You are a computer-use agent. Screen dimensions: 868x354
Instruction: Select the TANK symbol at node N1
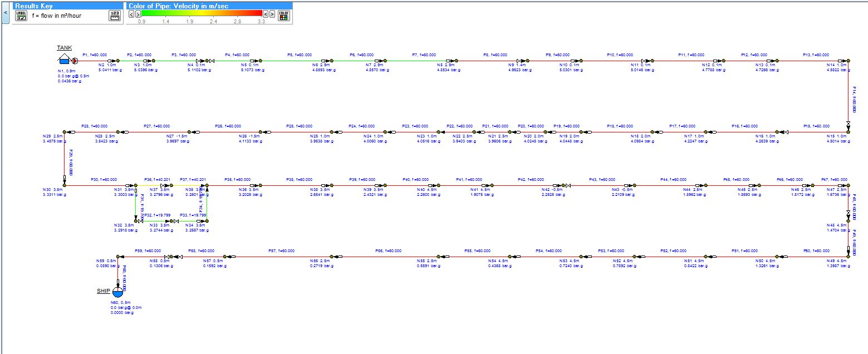(x=64, y=61)
